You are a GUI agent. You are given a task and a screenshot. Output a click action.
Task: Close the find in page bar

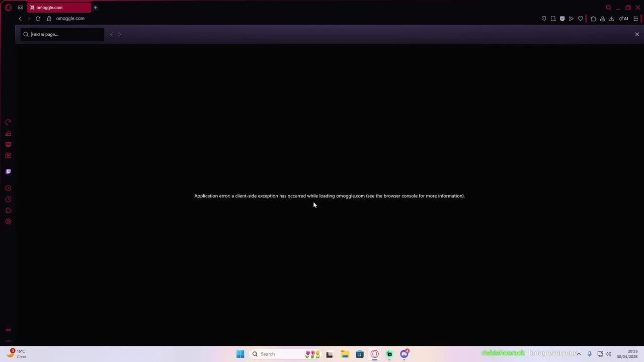click(637, 34)
